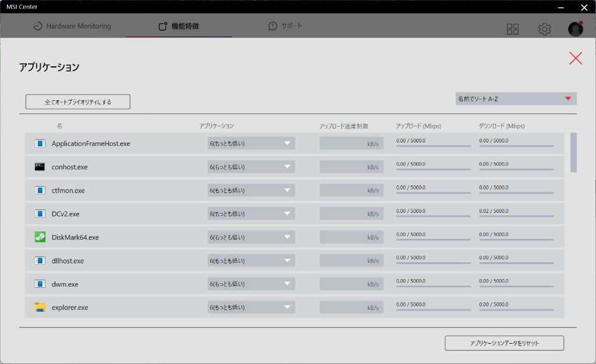Click upload limit field for ctfmon.exe
This screenshot has width=596, height=364.
point(352,190)
